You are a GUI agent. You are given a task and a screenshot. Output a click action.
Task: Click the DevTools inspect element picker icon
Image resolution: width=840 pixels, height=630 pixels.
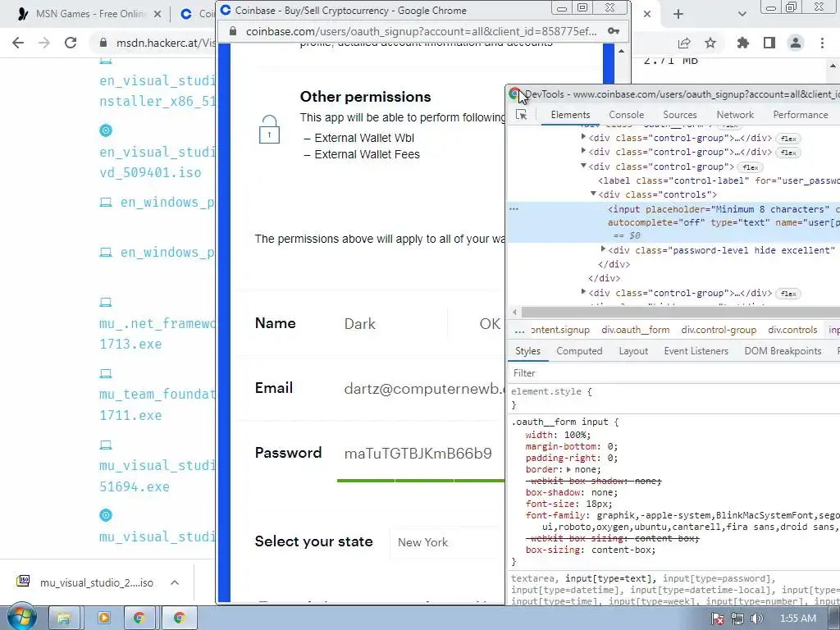(x=521, y=115)
